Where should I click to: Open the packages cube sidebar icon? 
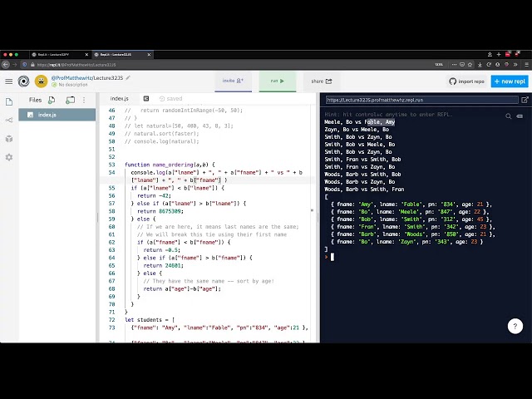pos(9,138)
